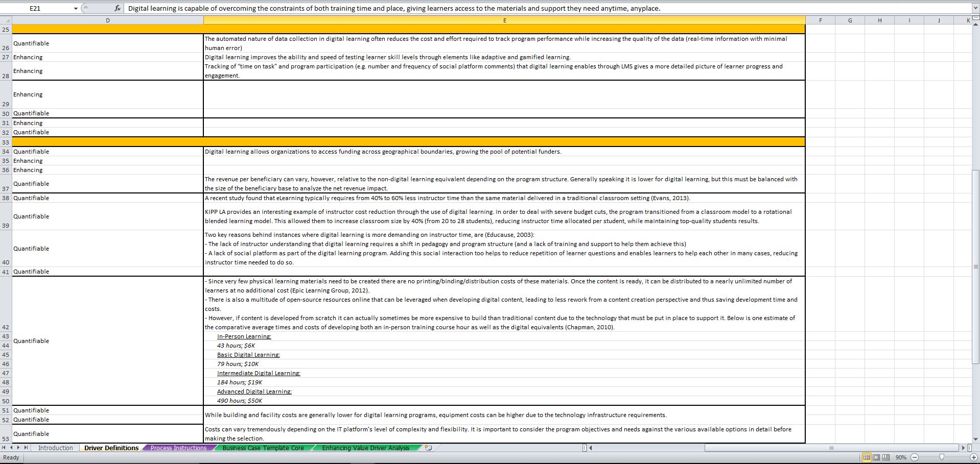Expand the formula bar with the chevron

(975, 8)
